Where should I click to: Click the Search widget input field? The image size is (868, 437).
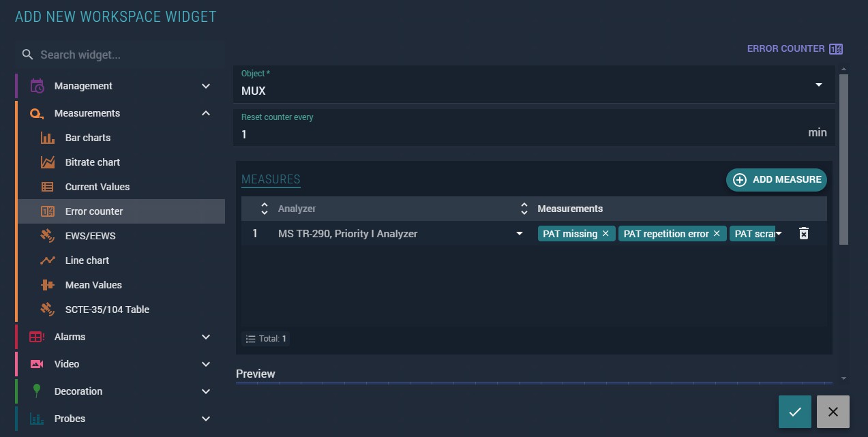126,55
